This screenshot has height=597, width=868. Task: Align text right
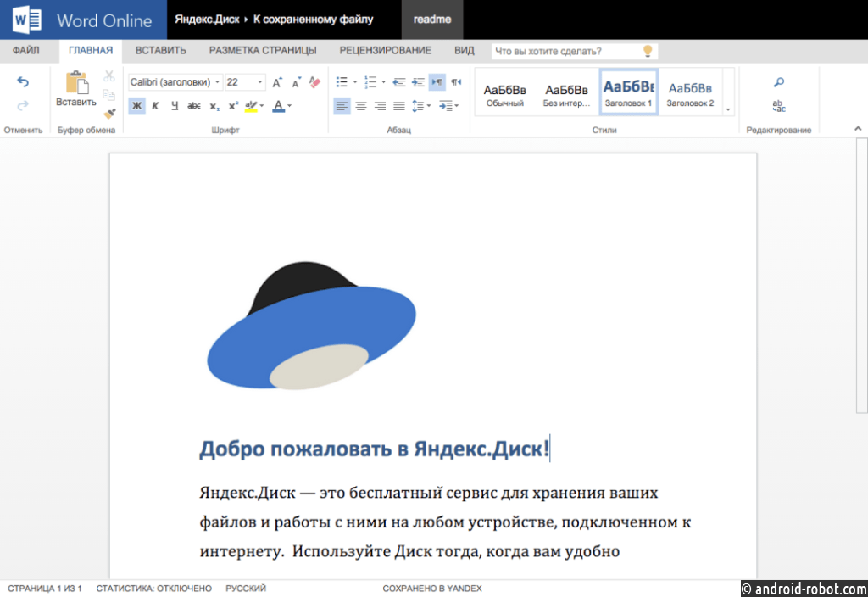(x=380, y=106)
